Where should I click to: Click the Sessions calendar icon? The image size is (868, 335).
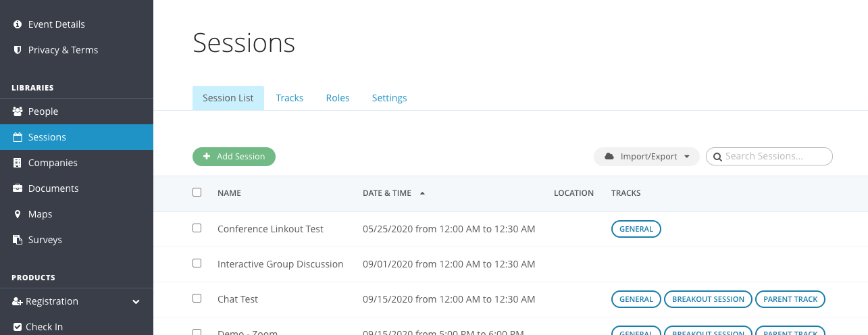click(x=18, y=137)
